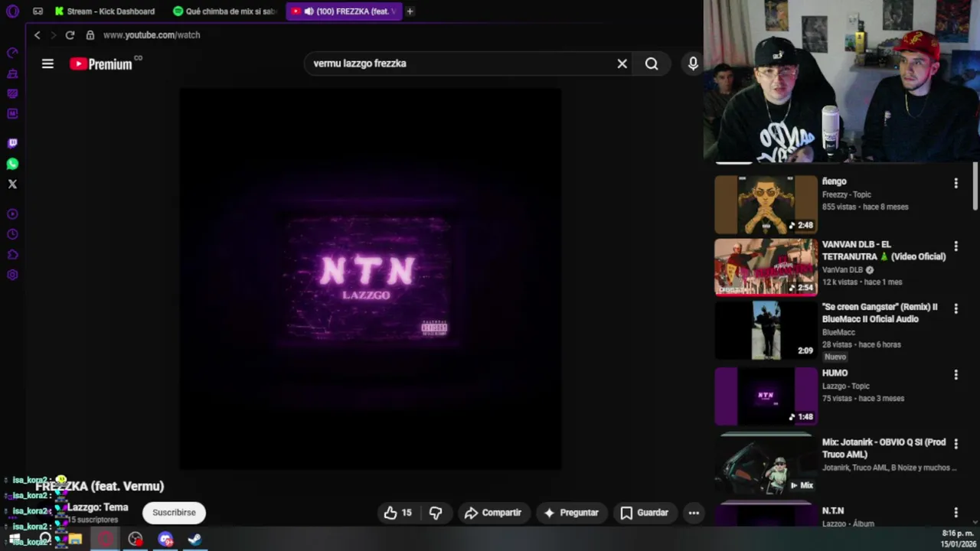Open the Jotanirk OBVIO Q SI mix thumbnail

(x=766, y=465)
